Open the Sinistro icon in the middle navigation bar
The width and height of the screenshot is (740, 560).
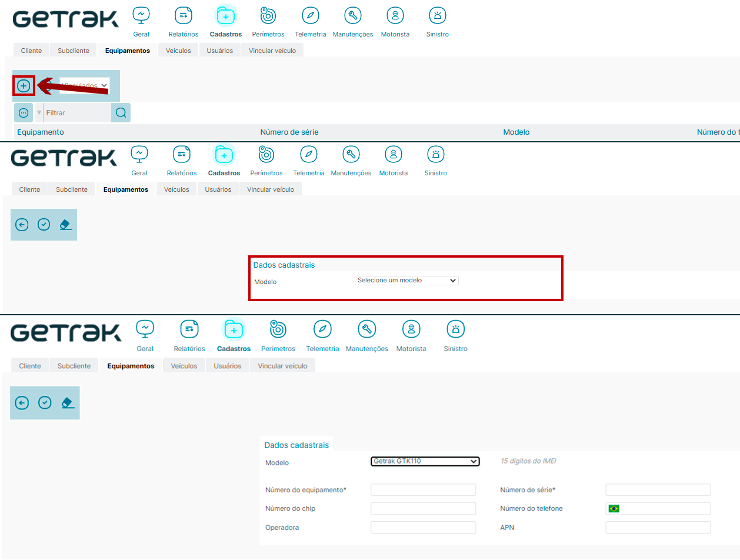point(435,155)
